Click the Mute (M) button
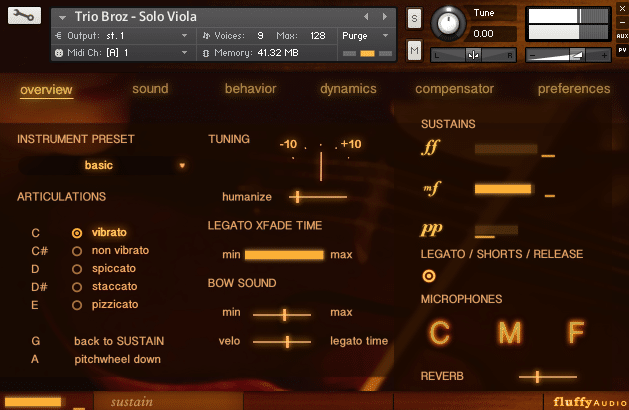The image size is (629, 410). 415,49
